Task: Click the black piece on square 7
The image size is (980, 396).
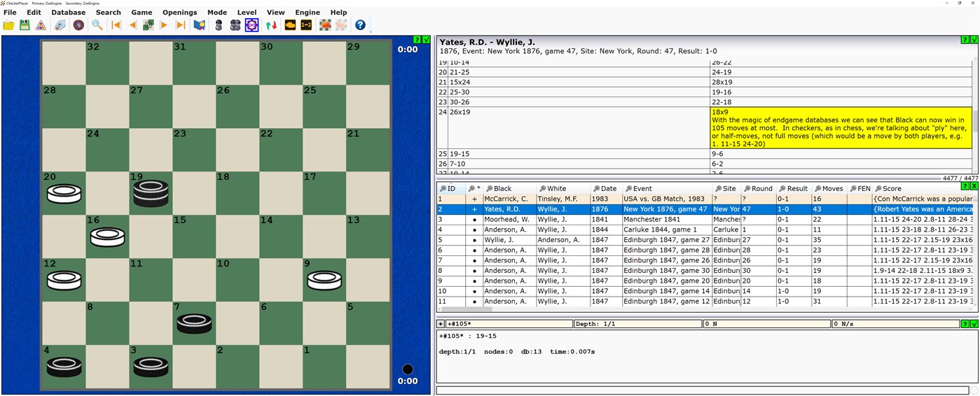Action: pos(195,323)
